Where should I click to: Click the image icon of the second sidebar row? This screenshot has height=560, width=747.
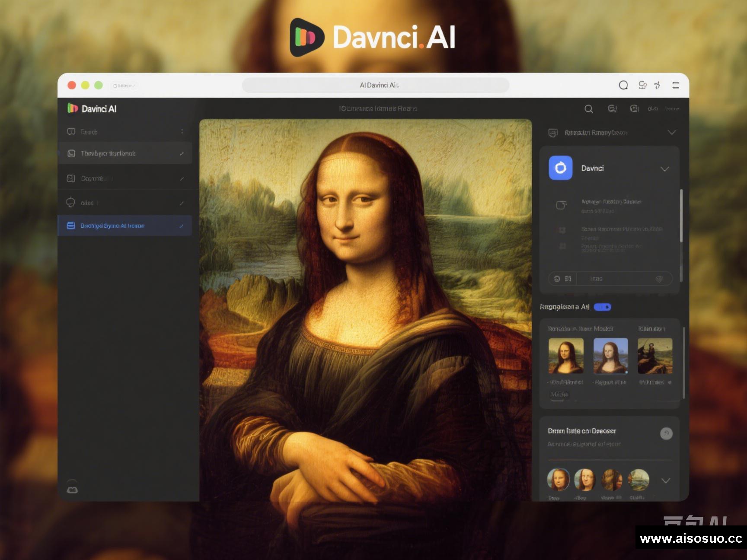pos(71,153)
